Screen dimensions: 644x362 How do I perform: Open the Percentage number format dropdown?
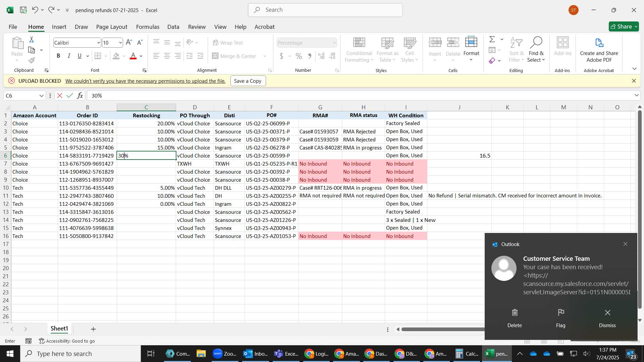click(x=334, y=43)
